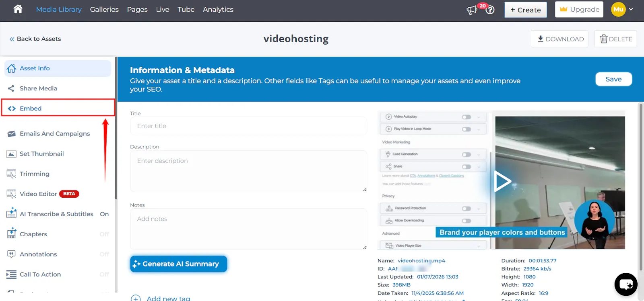Open the Create menu
This screenshot has height=301, width=644.
point(526,10)
